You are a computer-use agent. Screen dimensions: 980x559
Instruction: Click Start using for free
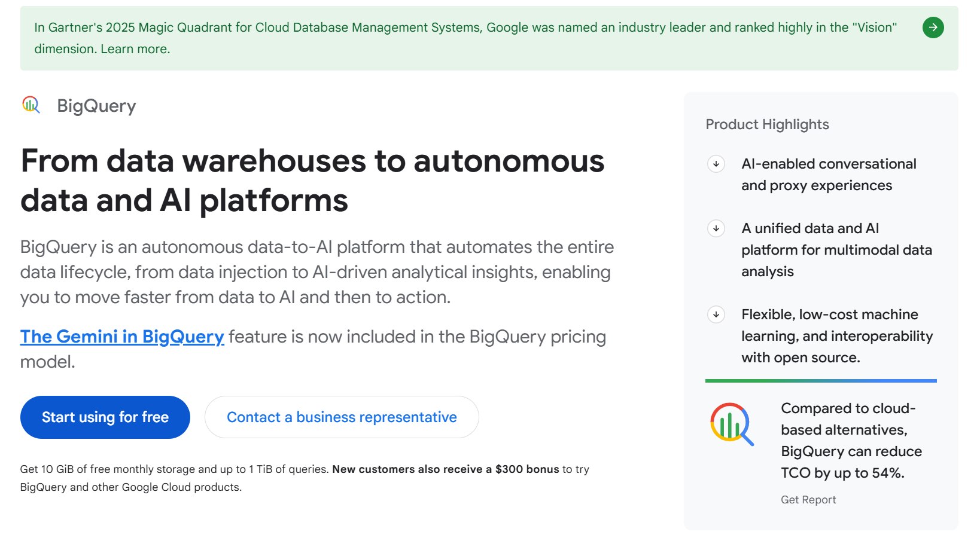click(105, 417)
